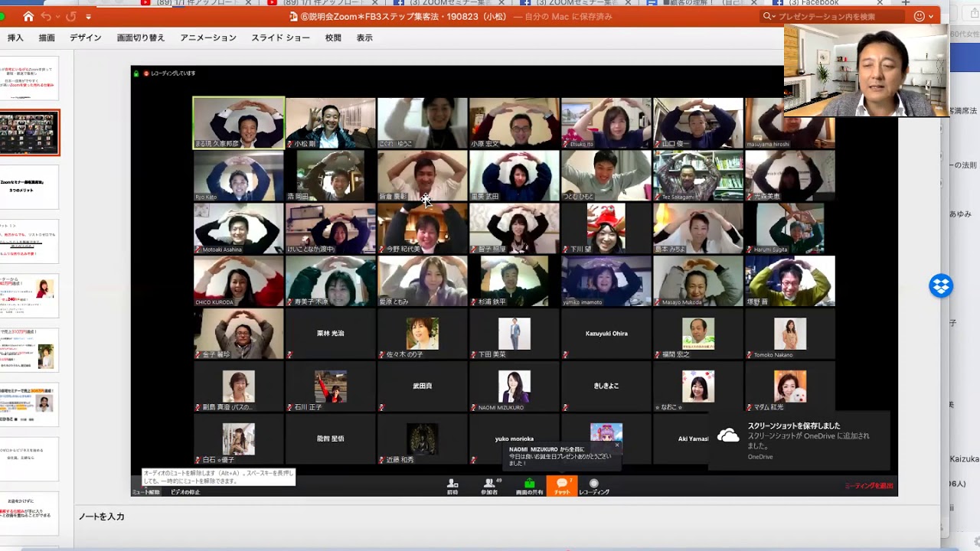Open the quick access toolbar dropdown
This screenshot has width=980, height=551.
[89, 17]
